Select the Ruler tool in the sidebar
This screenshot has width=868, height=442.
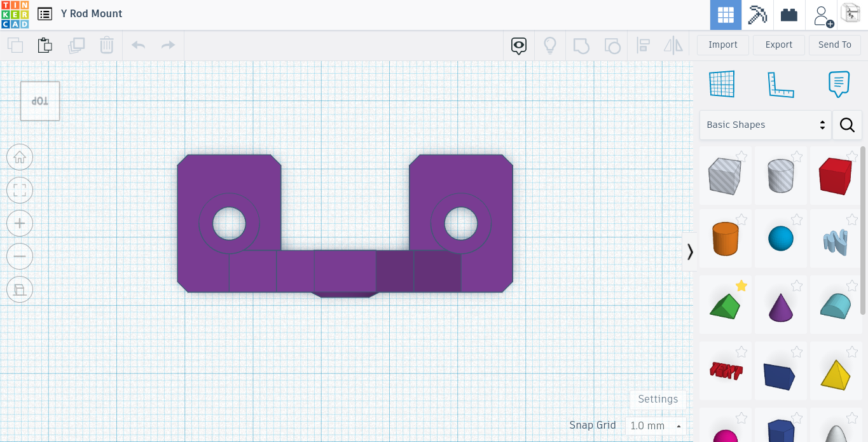pyautogui.click(x=781, y=83)
